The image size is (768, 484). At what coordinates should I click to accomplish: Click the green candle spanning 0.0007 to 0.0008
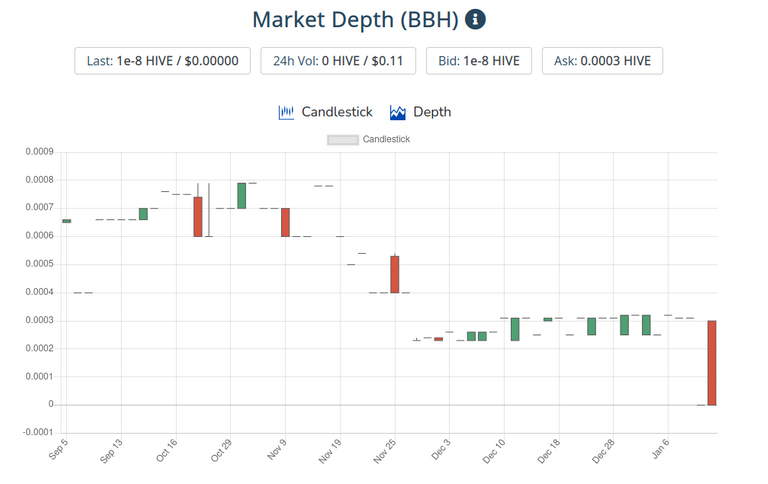tap(241, 196)
